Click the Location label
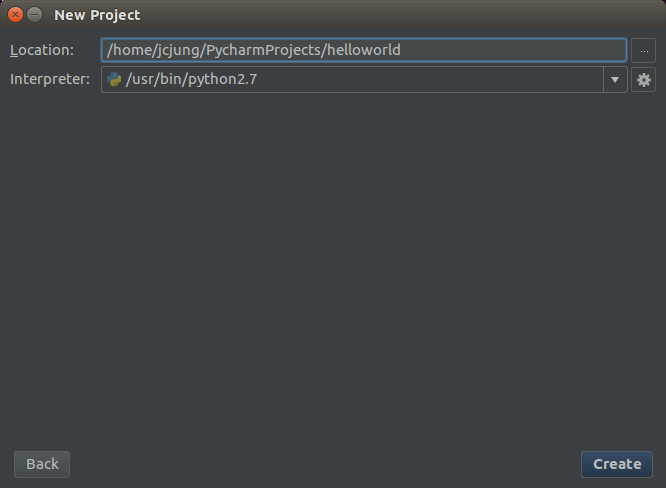Viewport: 666px width, 488px height. tap(42, 50)
